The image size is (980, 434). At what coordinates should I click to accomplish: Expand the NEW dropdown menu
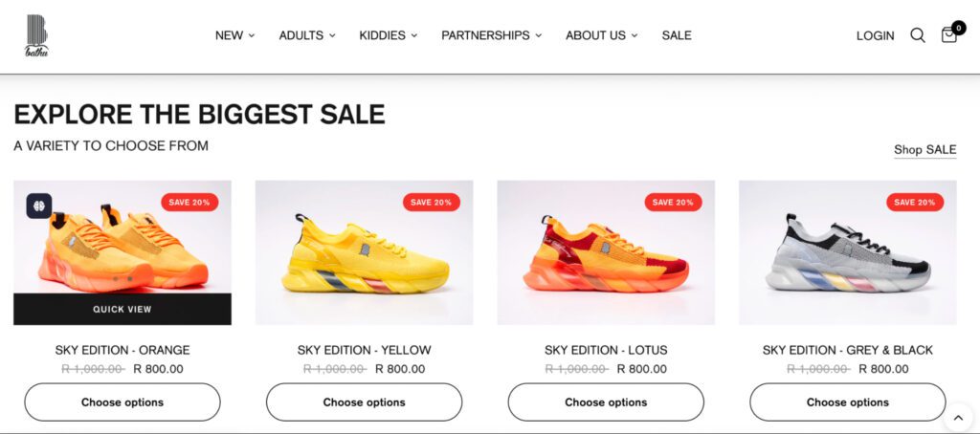[234, 35]
